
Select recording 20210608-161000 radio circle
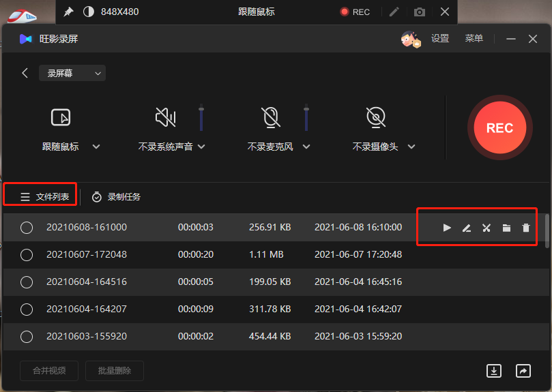[x=27, y=228]
